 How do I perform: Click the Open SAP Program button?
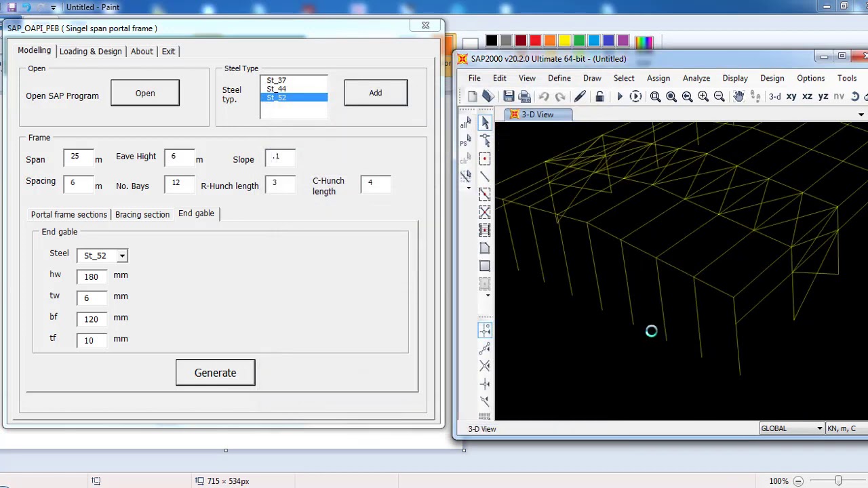pos(145,94)
